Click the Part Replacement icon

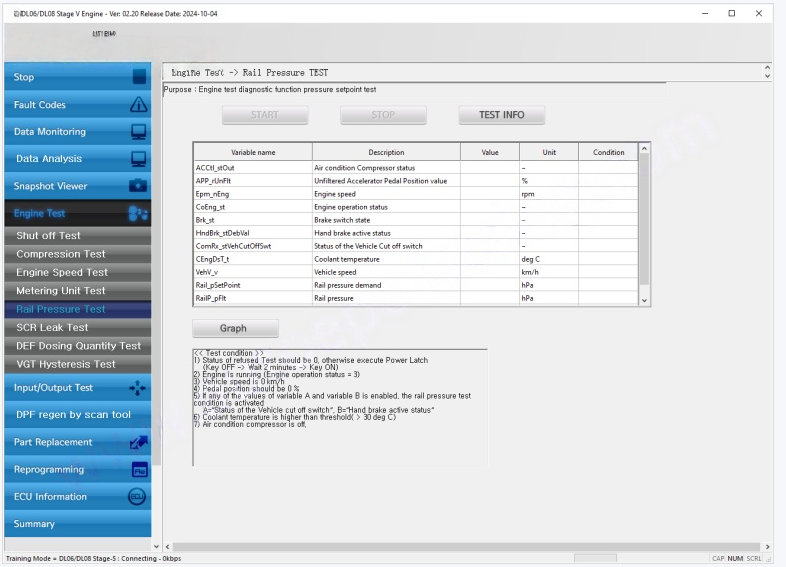139,442
